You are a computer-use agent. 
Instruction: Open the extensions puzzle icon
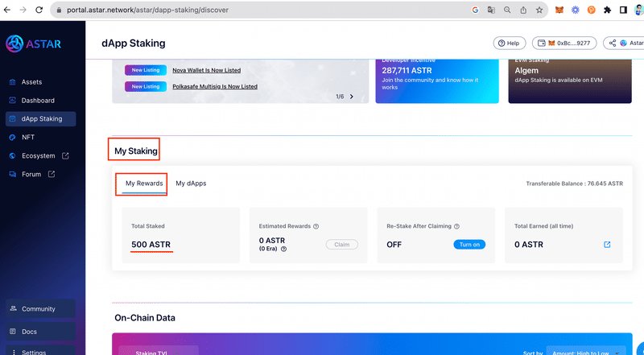pyautogui.click(x=608, y=10)
